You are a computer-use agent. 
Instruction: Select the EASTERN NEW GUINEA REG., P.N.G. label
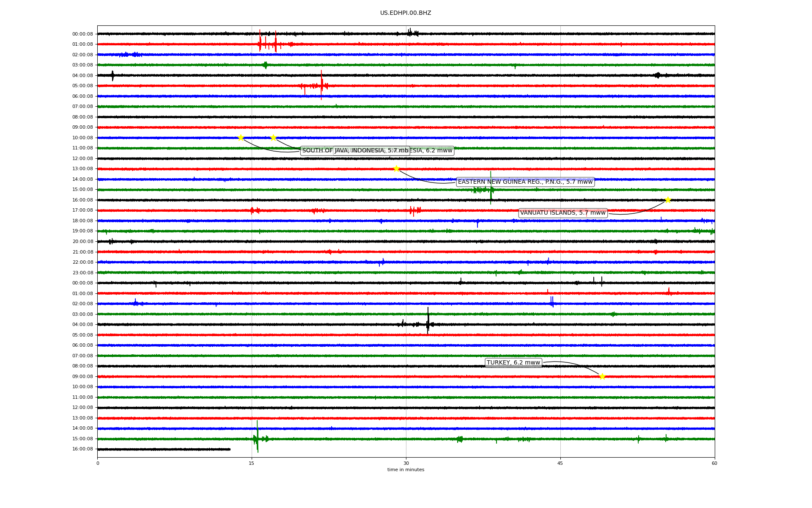tap(525, 182)
